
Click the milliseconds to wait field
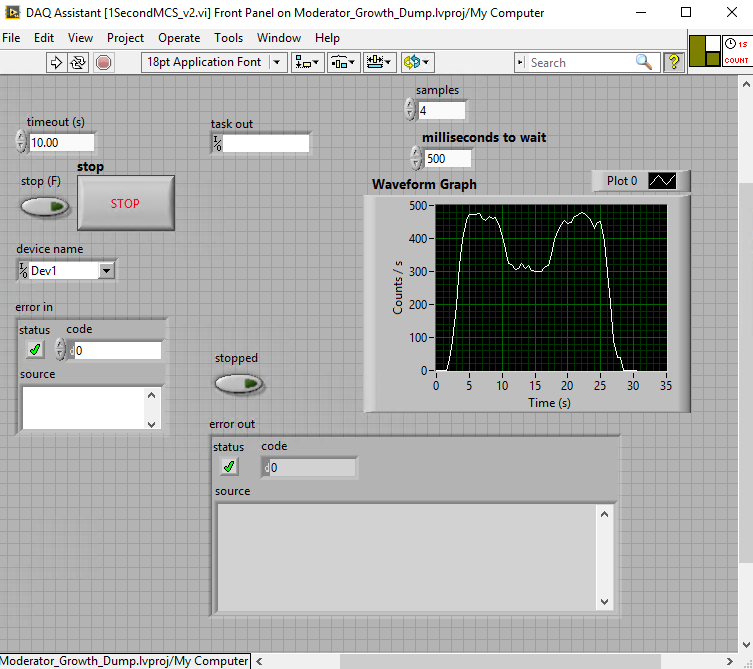coord(448,158)
